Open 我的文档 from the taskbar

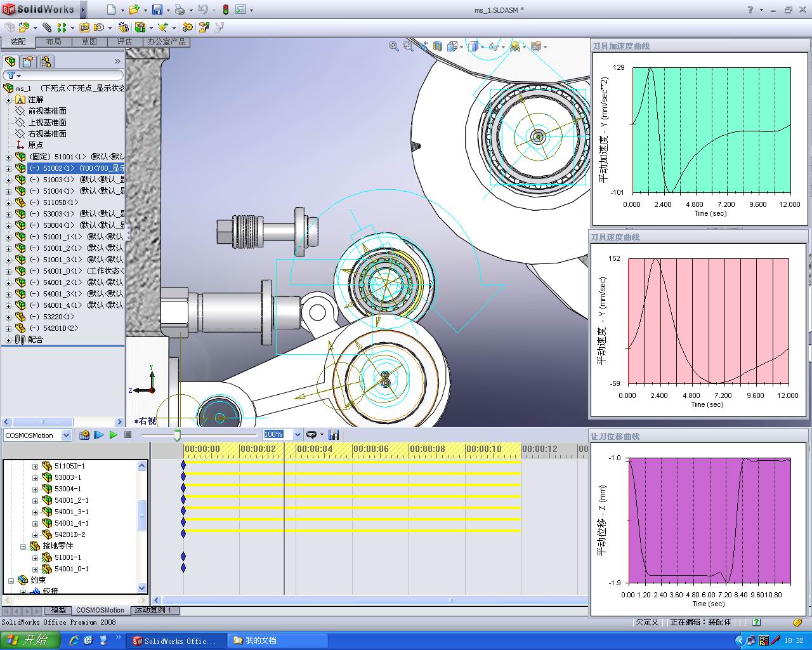click(260, 640)
